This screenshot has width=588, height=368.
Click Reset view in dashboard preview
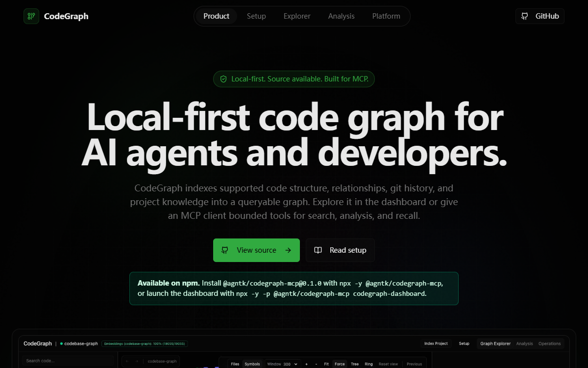tap(389, 364)
